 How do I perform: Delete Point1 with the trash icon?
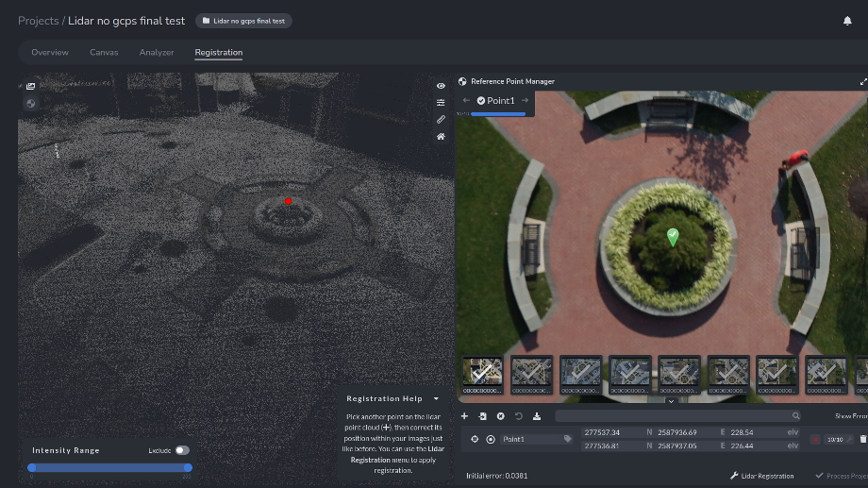click(863, 439)
